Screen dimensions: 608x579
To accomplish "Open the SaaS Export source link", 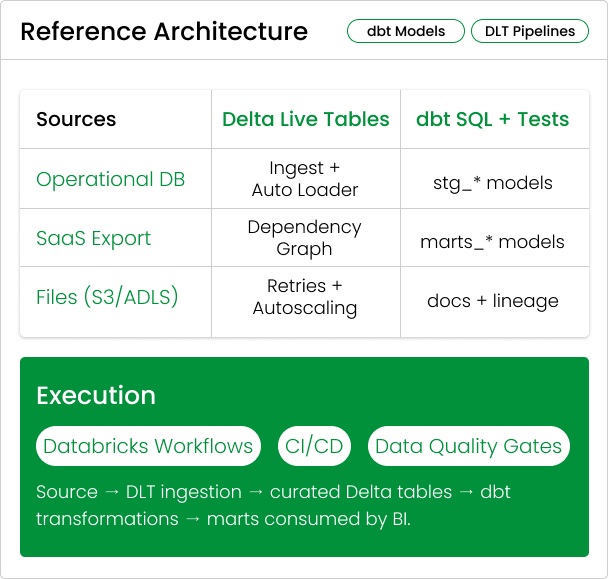I will (93, 238).
